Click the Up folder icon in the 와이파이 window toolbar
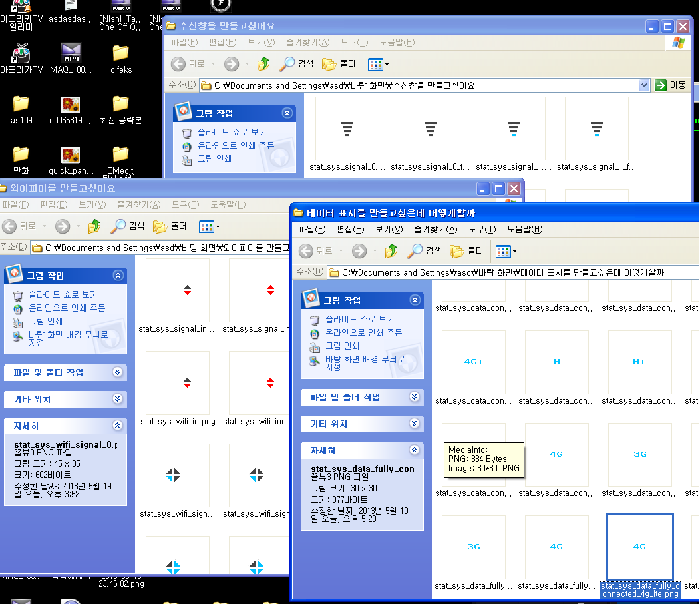Screen dimensions: 700x604 [94, 226]
